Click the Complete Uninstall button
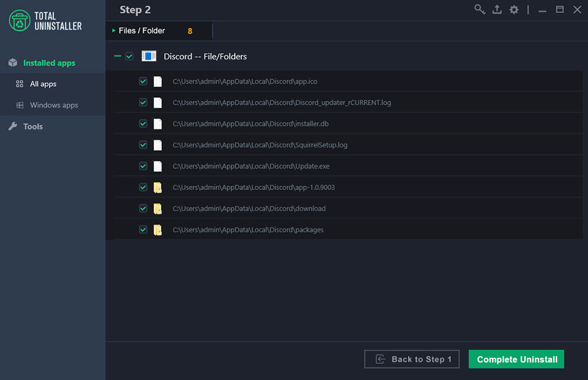The width and height of the screenshot is (588, 380). [516, 359]
